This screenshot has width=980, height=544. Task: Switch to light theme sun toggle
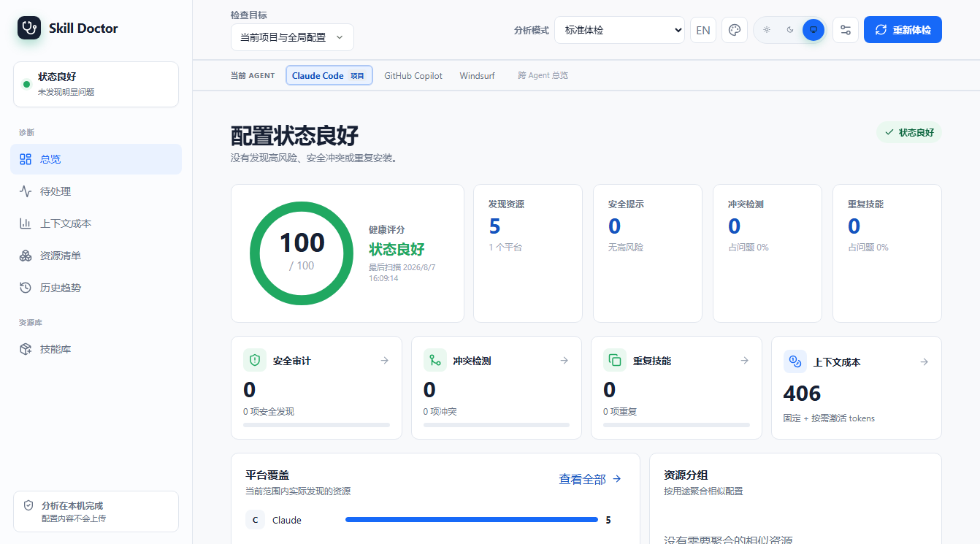click(767, 30)
